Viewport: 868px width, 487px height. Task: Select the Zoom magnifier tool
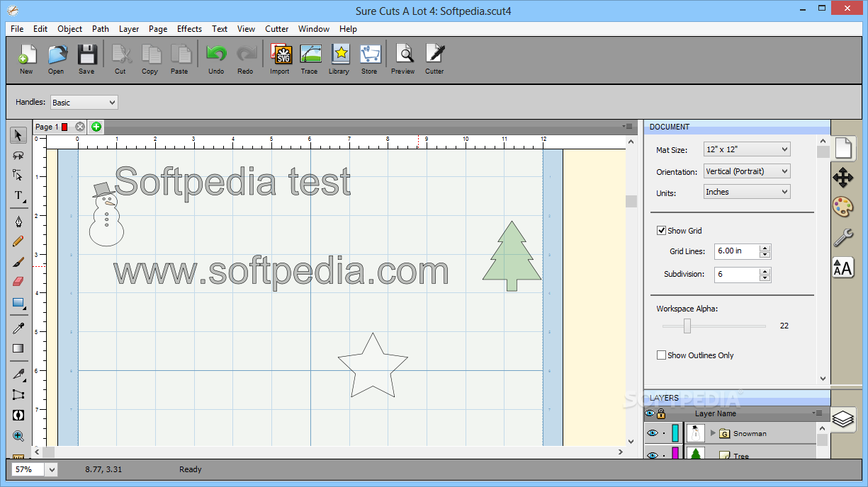[x=18, y=436]
